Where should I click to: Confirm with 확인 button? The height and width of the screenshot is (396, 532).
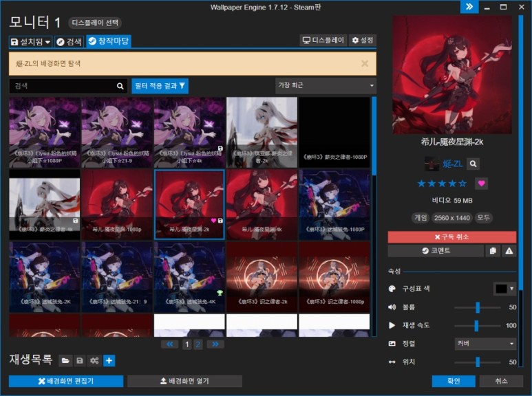(x=454, y=381)
